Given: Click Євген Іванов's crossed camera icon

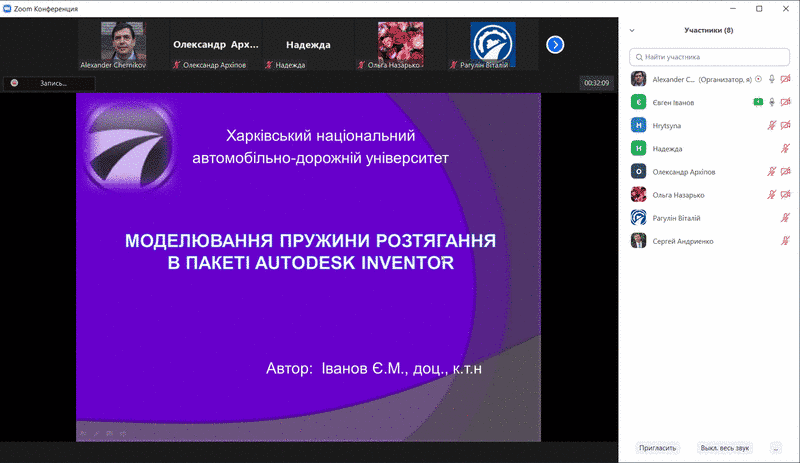Looking at the screenshot, I should (x=785, y=102).
